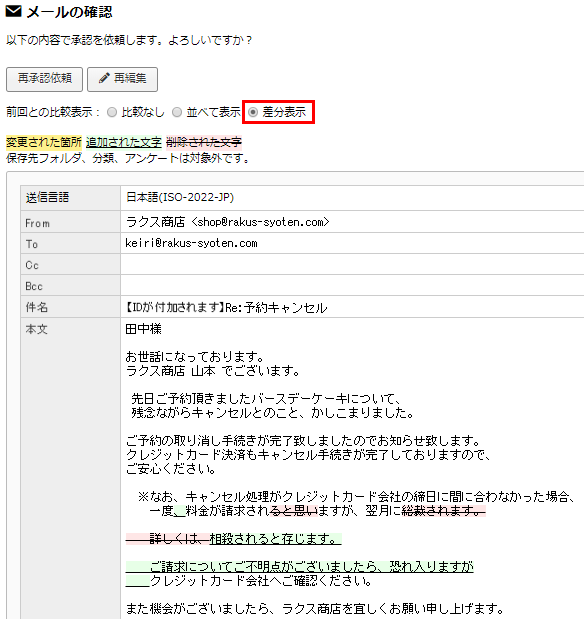
Task: Click the 再編集 button label
Action: coord(130,78)
